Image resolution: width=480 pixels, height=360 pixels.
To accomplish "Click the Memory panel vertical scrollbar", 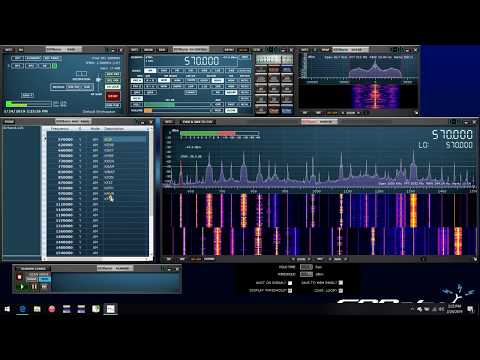I will click(x=151, y=192).
